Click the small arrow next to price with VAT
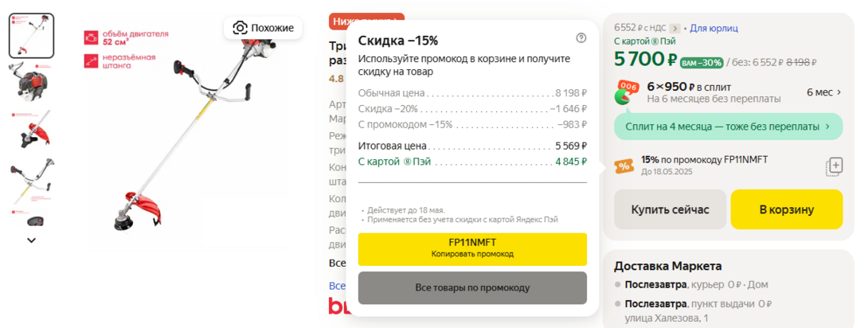The height and width of the screenshot is (328, 868). [x=675, y=29]
